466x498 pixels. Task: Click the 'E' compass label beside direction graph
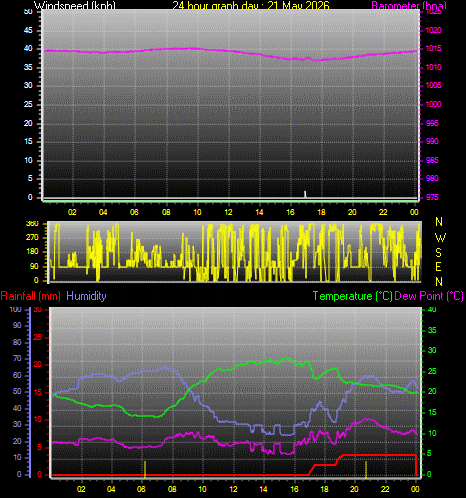point(439,267)
